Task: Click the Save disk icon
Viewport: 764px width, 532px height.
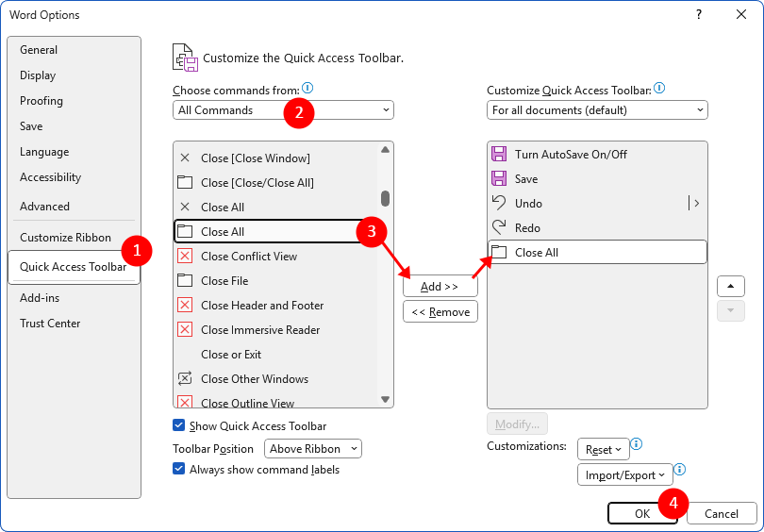Action: [x=499, y=179]
